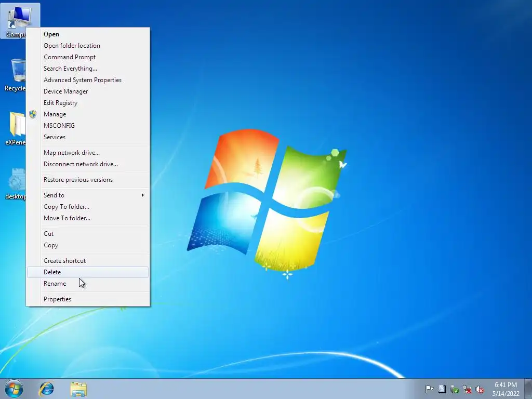Choose Disconnect network drive...

[88, 164]
